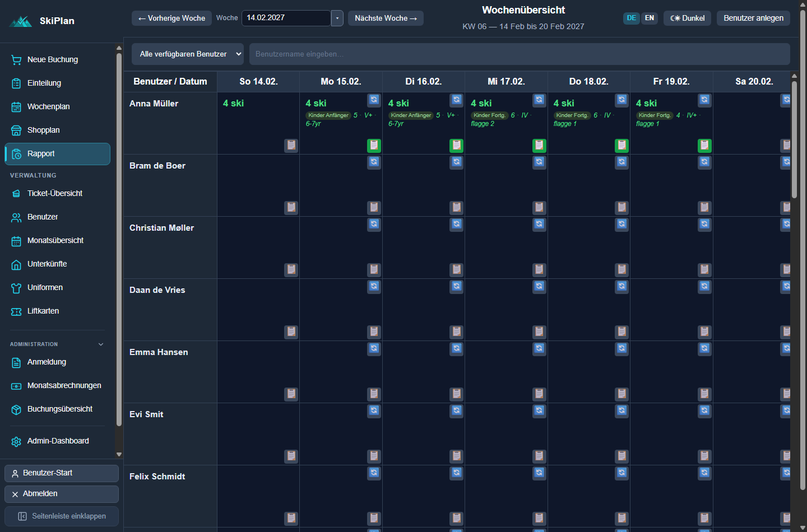Log out with the Abmelden button
The image size is (807, 532).
pos(62,494)
